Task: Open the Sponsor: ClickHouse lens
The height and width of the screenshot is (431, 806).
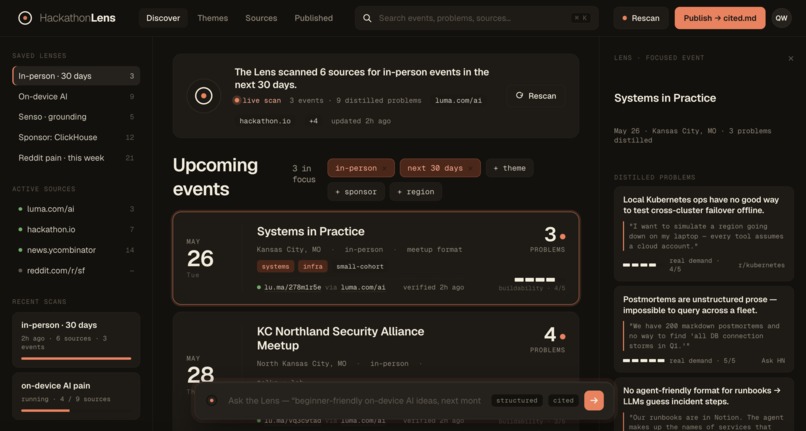Action: point(76,137)
